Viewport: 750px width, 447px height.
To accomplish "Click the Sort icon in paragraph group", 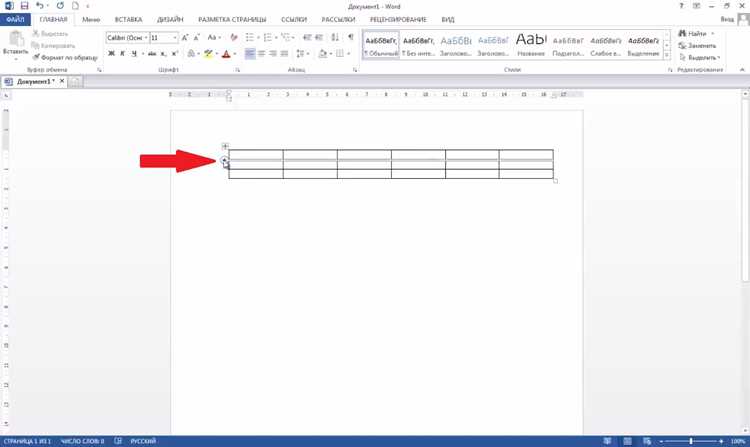I will click(335, 37).
